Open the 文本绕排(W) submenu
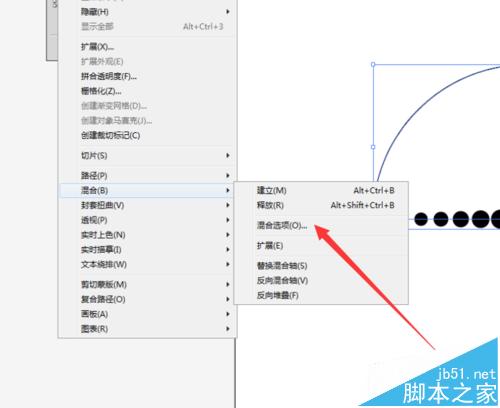 (x=147, y=264)
